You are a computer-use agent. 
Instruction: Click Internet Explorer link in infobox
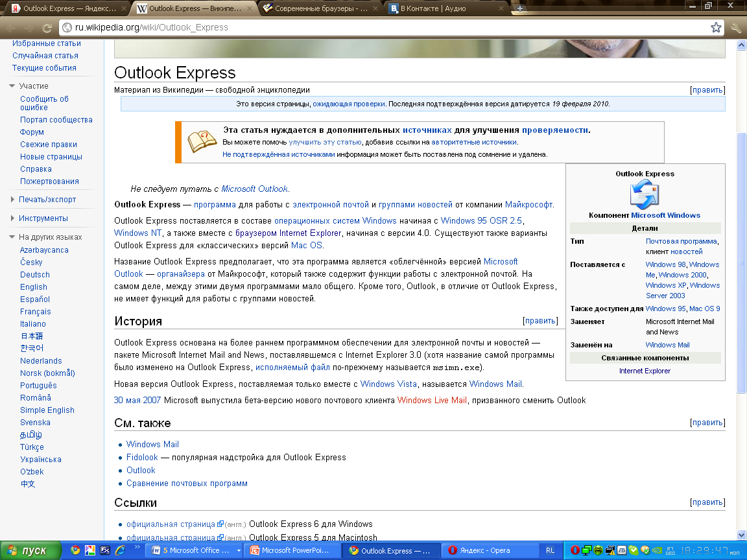(645, 371)
